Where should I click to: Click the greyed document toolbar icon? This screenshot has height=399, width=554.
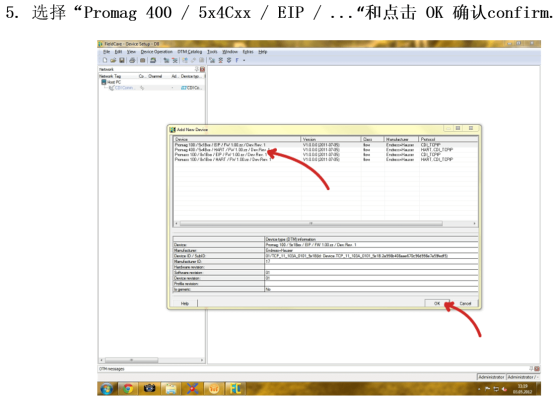(x=202, y=60)
